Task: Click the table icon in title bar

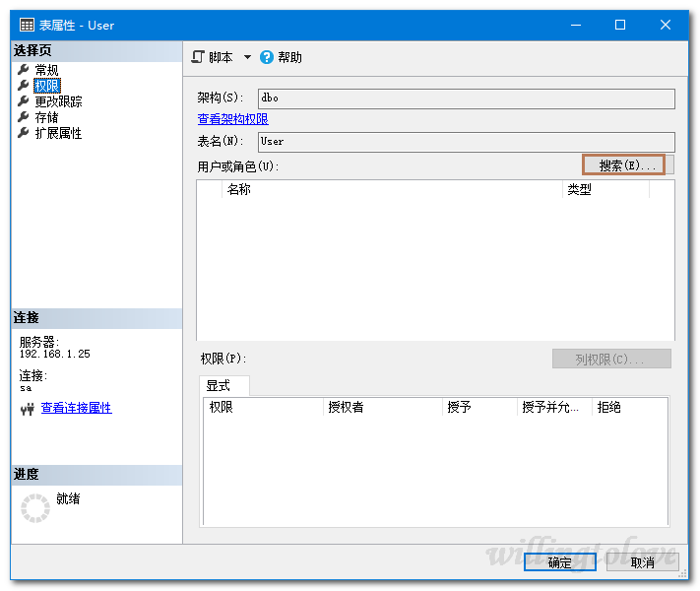Action: tap(27, 25)
